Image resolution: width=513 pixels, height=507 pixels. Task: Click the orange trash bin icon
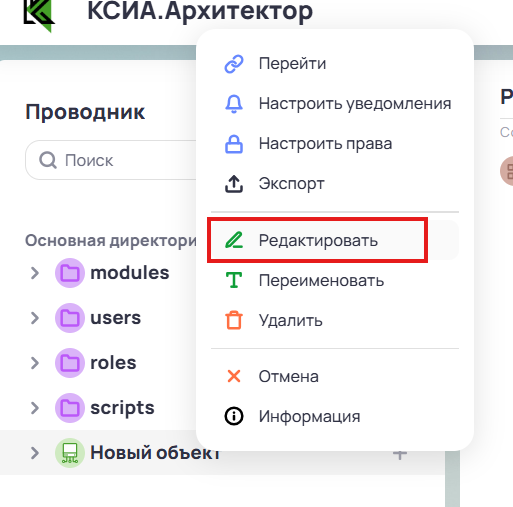(234, 320)
